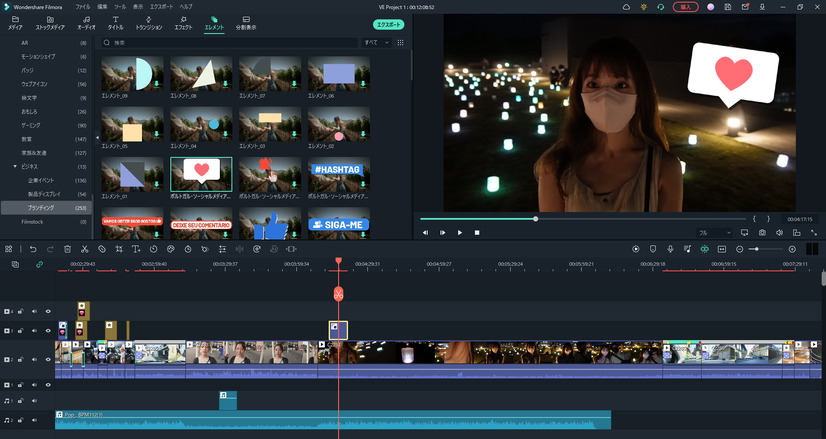This screenshot has width=826, height=439.
Task: Open the すべて filter dropdown
Action: (x=376, y=43)
